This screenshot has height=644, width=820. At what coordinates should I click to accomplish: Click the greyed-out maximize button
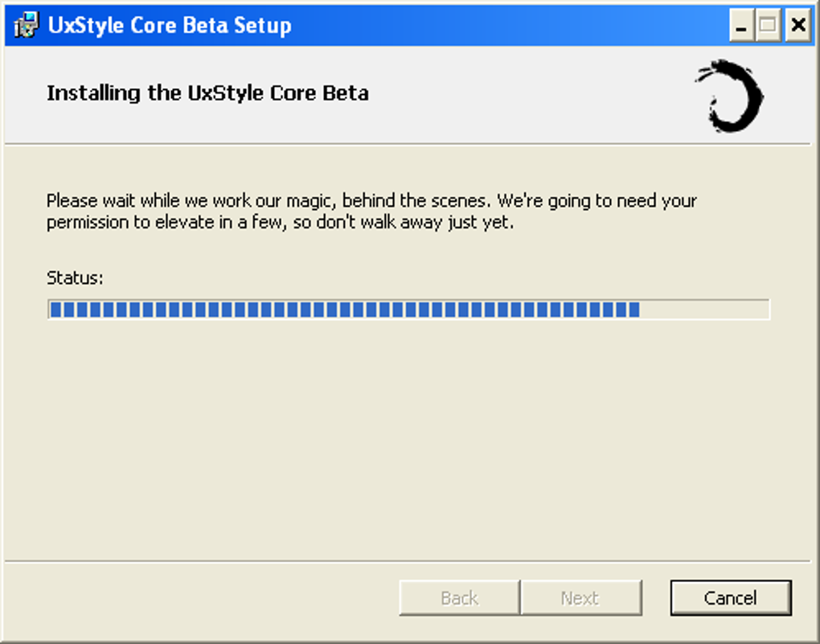[768, 25]
